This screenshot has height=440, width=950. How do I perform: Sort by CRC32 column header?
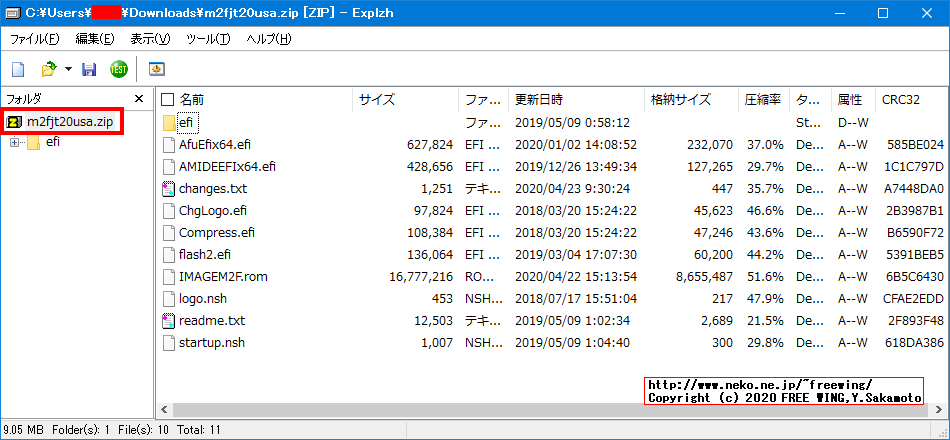(x=901, y=99)
